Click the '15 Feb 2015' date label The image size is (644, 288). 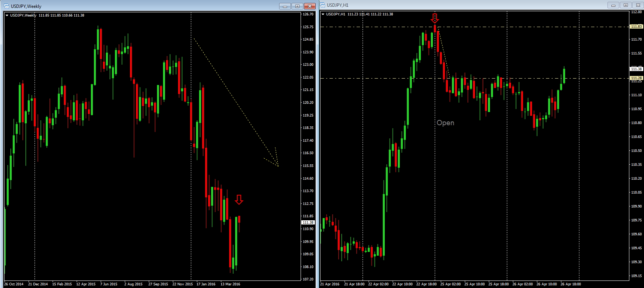62,284
